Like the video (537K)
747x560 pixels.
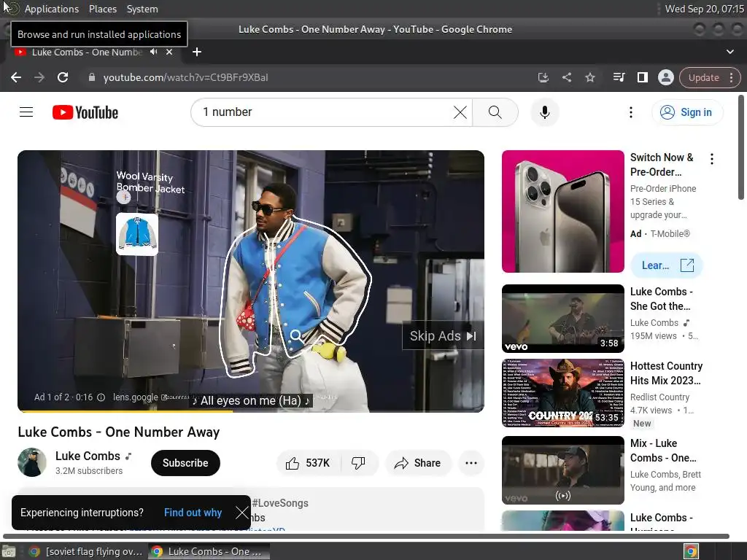pyautogui.click(x=308, y=463)
